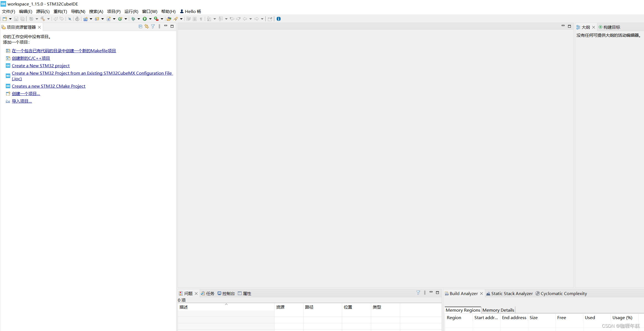Screen dimensions: 644x331
Task: Switch to the 属性 tab
Action: (245, 293)
